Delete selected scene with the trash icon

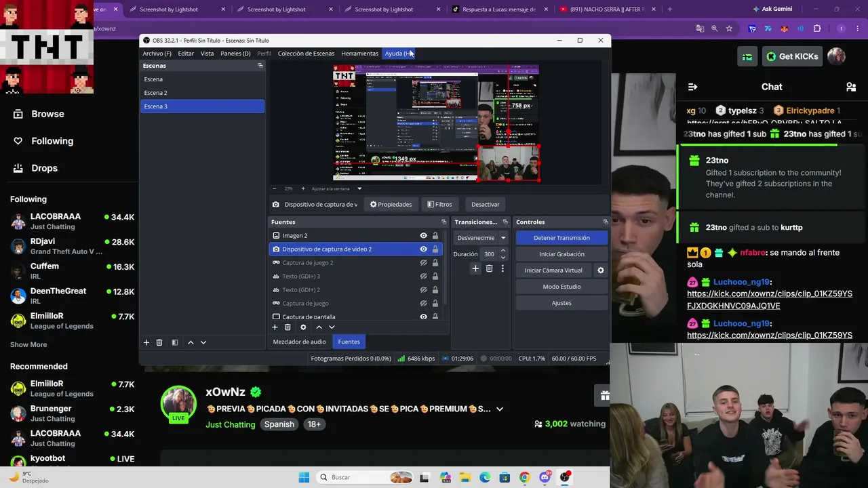pyautogui.click(x=159, y=342)
